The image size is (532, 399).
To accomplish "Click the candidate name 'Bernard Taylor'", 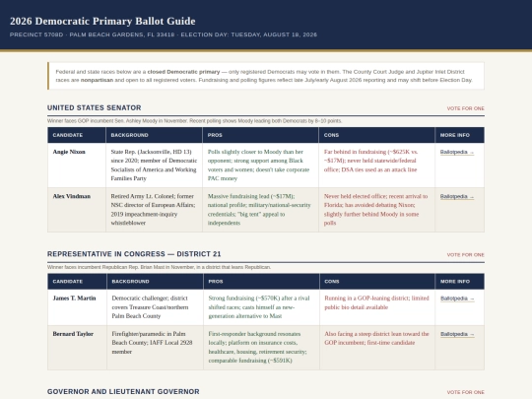I will 73,334.
